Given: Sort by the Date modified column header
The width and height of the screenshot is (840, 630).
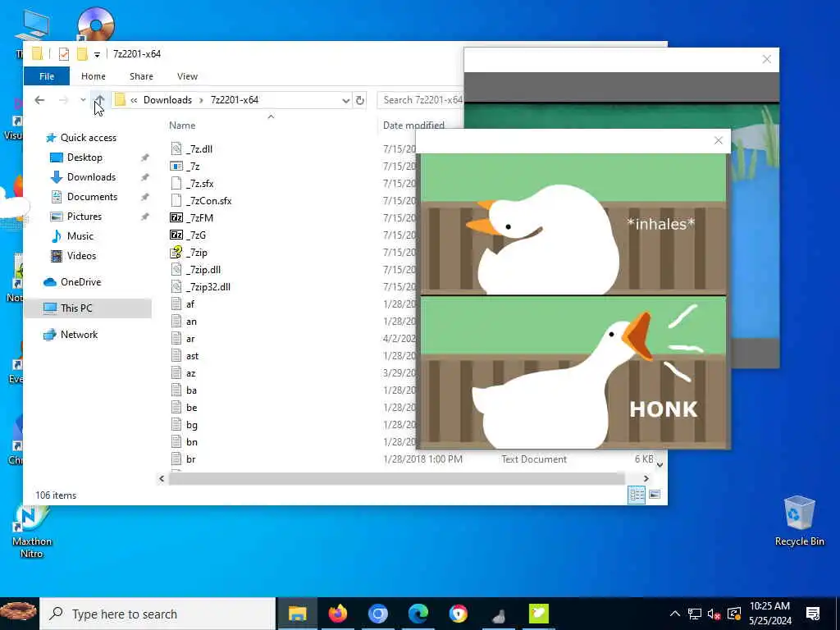Looking at the screenshot, I should click(413, 126).
